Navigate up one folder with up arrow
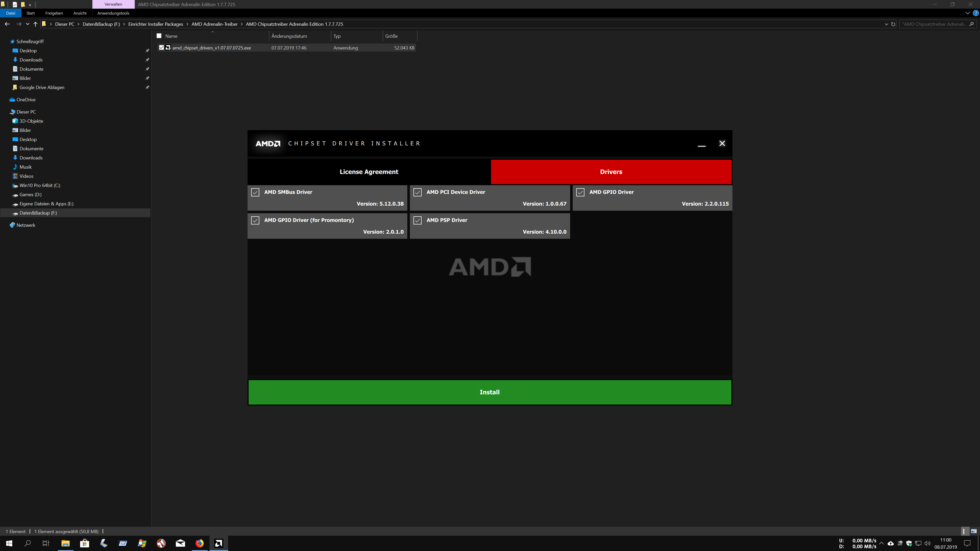The image size is (980, 551). pos(35,24)
